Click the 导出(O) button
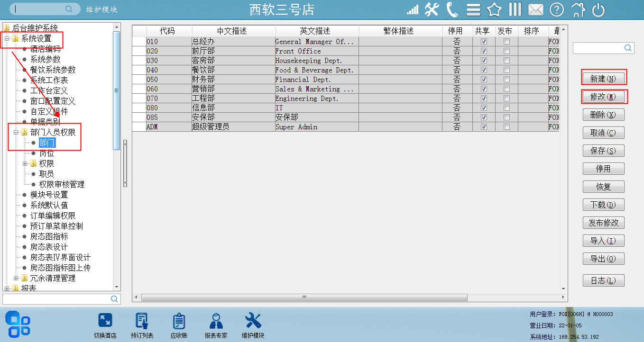Image resolution: width=644 pixels, height=342 pixels. click(603, 259)
